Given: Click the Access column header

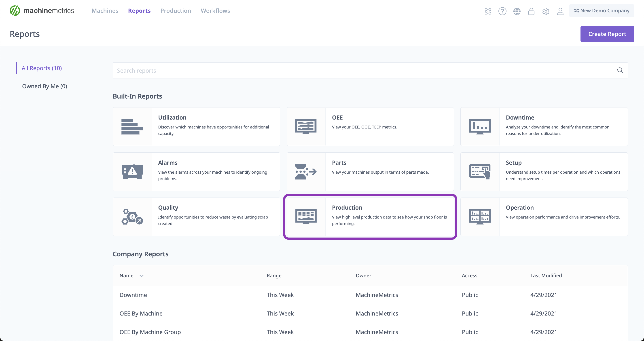Looking at the screenshot, I should pyautogui.click(x=469, y=276).
